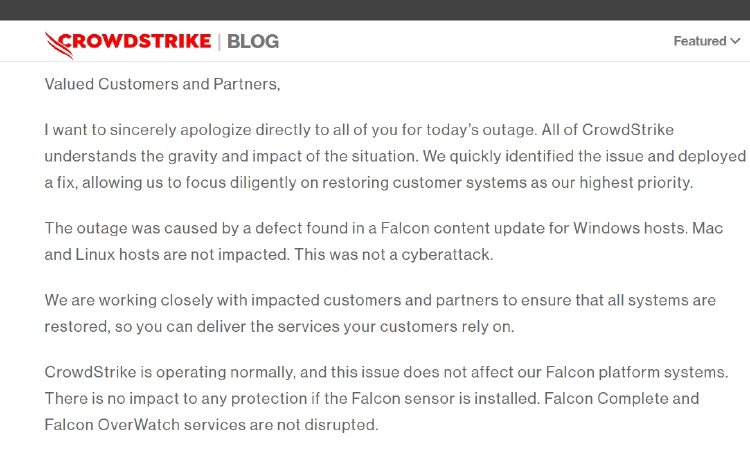Click the words 'Falcon Complete and'
Viewport: 750px width, 454px height.
pos(622,399)
